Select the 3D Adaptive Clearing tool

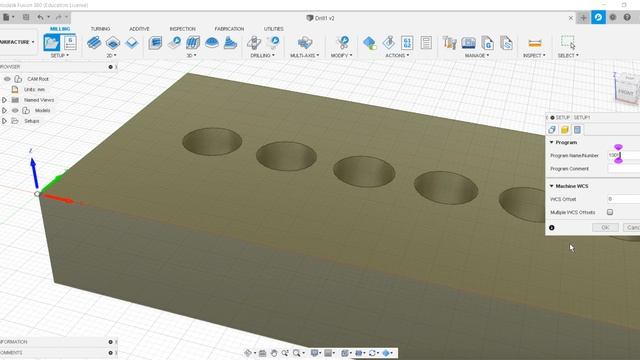pyautogui.click(x=155, y=43)
